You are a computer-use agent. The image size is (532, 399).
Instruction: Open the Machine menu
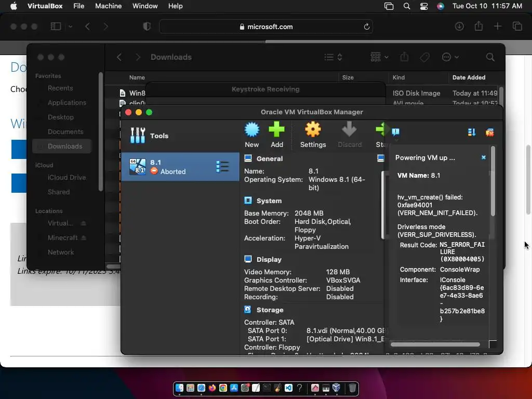(108, 6)
